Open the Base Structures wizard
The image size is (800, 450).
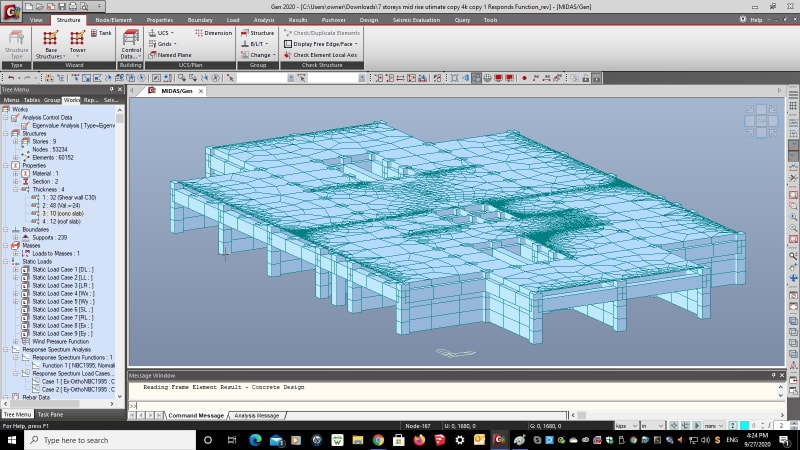(x=50, y=44)
